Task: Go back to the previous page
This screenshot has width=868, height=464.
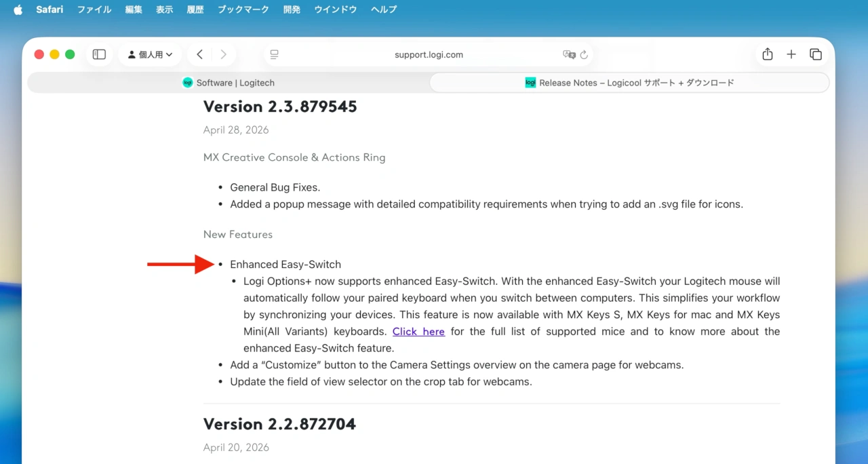Action: [199, 54]
